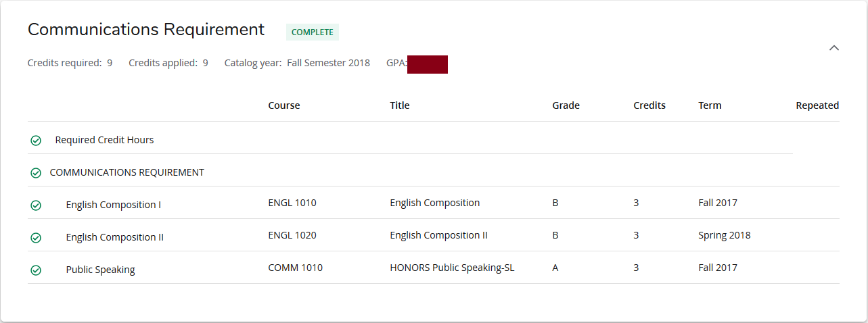This screenshot has width=868, height=323.
Task: Click the Credits column header
Action: (649, 105)
